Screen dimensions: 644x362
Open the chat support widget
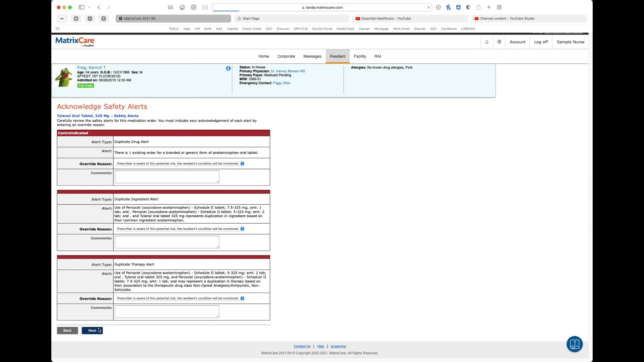[x=575, y=344]
